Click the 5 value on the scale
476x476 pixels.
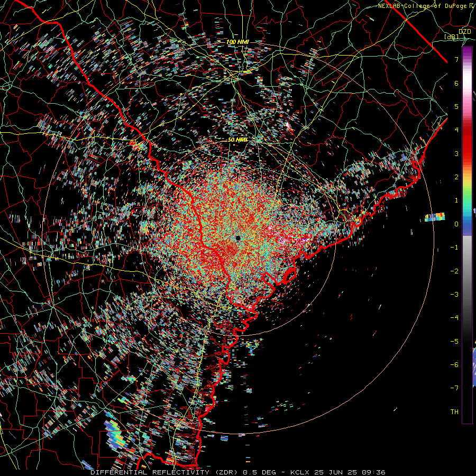click(x=456, y=106)
